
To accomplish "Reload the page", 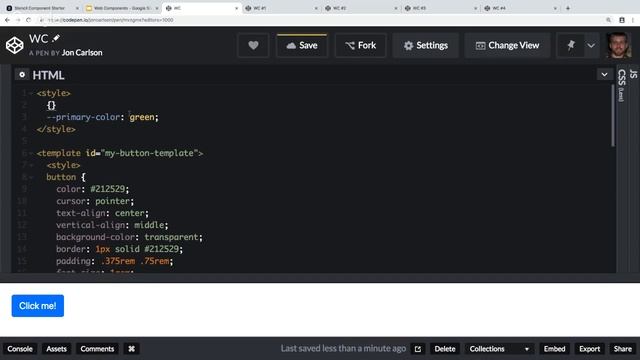I will [29, 20].
